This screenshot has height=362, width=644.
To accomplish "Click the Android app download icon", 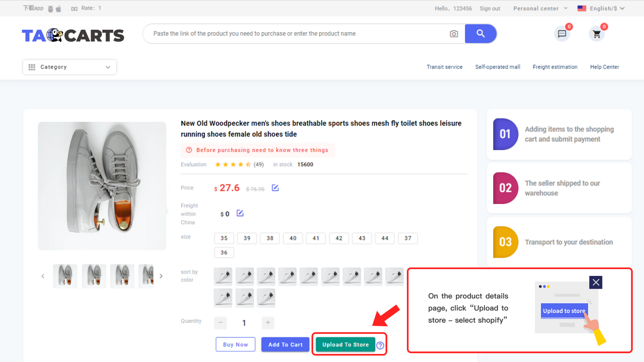I will [x=50, y=9].
